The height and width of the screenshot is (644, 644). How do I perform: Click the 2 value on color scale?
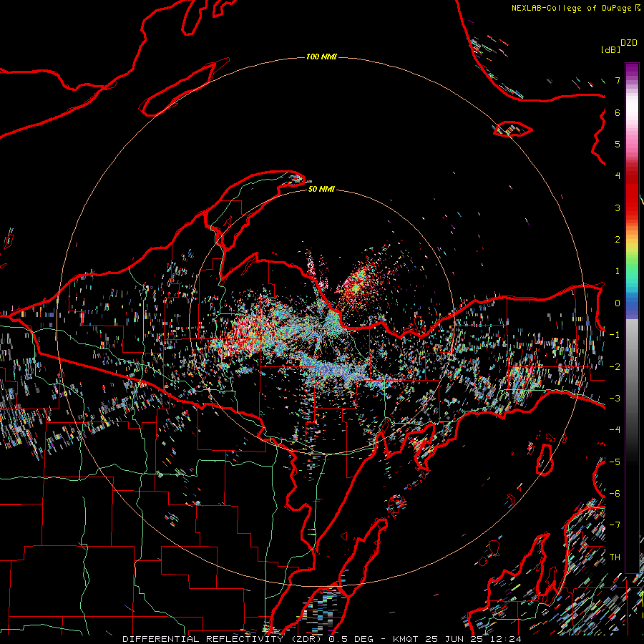point(618,240)
